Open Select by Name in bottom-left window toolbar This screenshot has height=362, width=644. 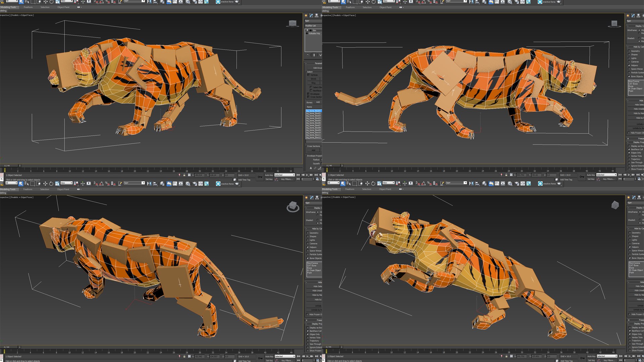[x=27, y=184]
